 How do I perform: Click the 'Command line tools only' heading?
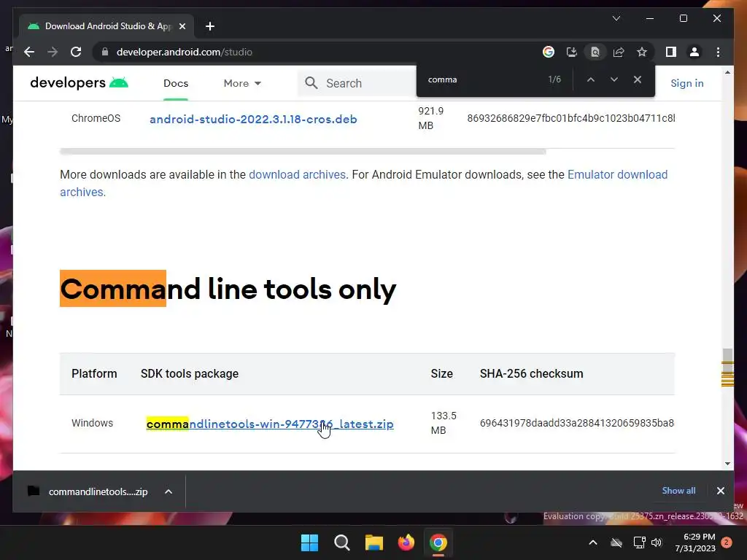pos(228,289)
